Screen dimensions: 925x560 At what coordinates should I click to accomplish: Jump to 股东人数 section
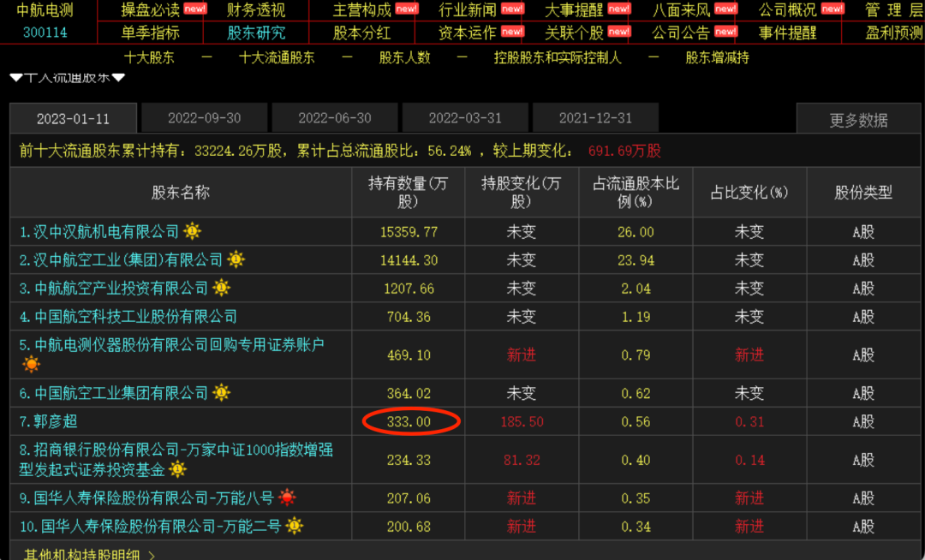coord(404,57)
